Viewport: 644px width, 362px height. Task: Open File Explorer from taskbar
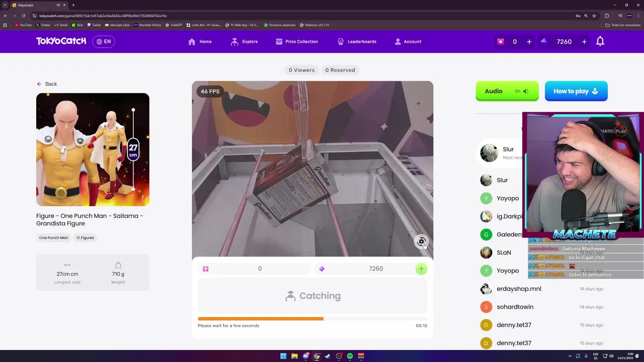[294, 356]
